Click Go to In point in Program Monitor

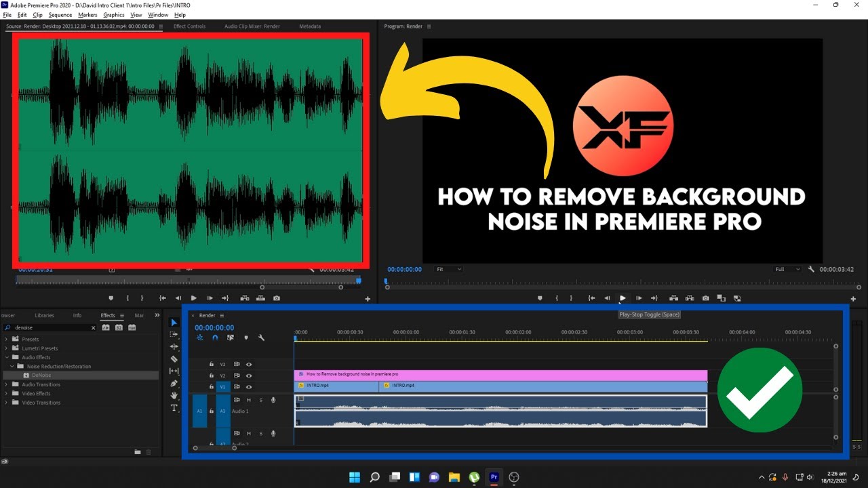(x=591, y=298)
